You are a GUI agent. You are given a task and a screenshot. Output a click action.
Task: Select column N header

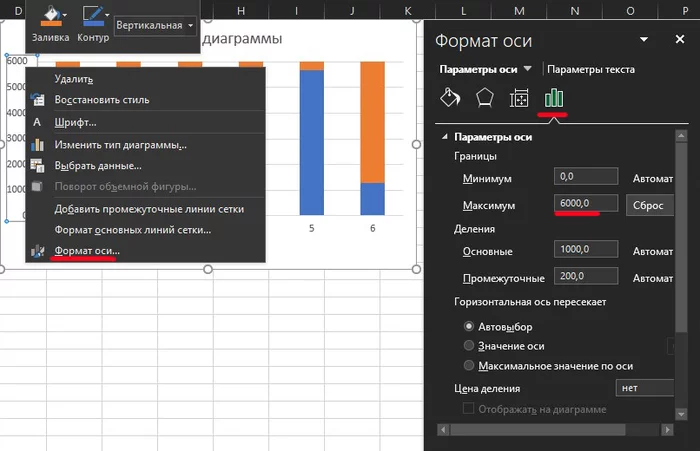point(575,10)
